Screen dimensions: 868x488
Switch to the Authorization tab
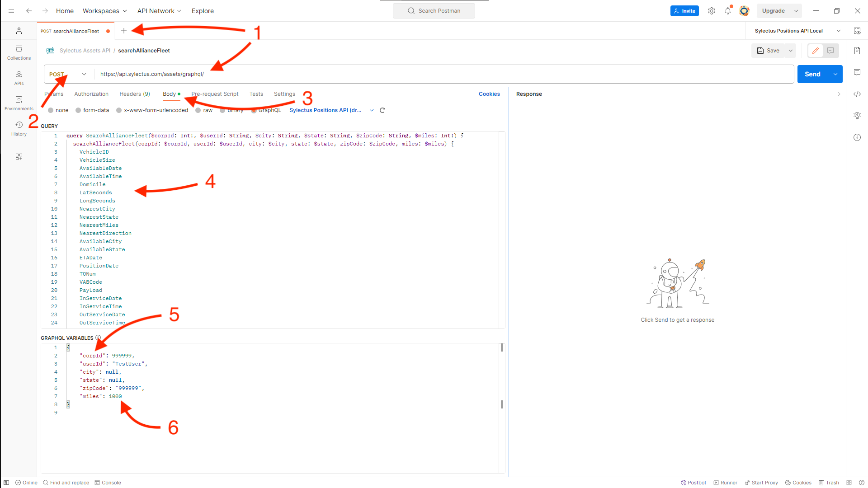(x=91, y=94)
